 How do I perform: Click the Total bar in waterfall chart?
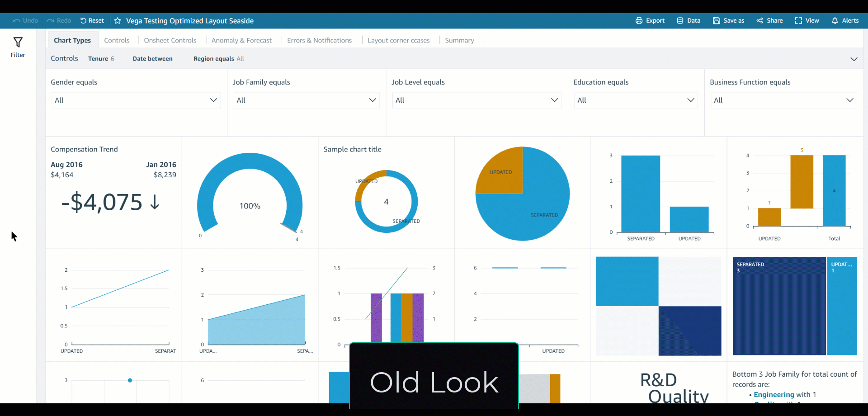click(834, 190)
